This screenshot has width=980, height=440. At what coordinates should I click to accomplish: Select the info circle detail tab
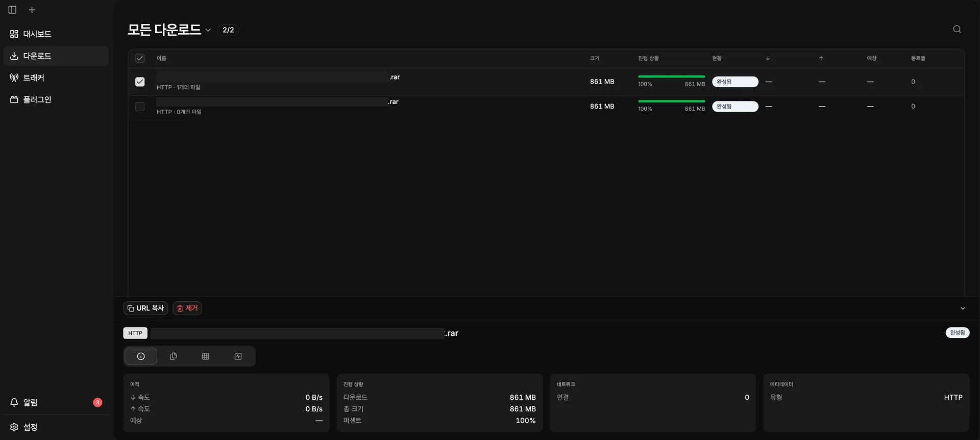pos(141,356)
